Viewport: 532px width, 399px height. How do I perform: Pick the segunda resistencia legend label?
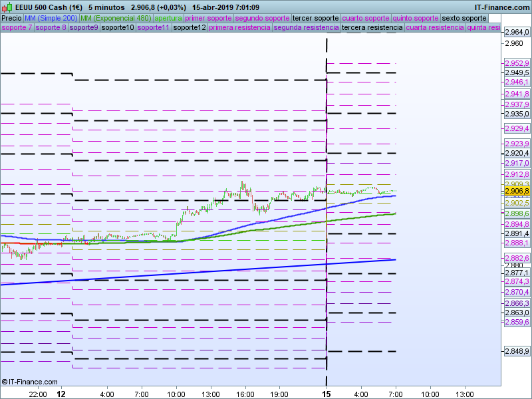point(306,27)
